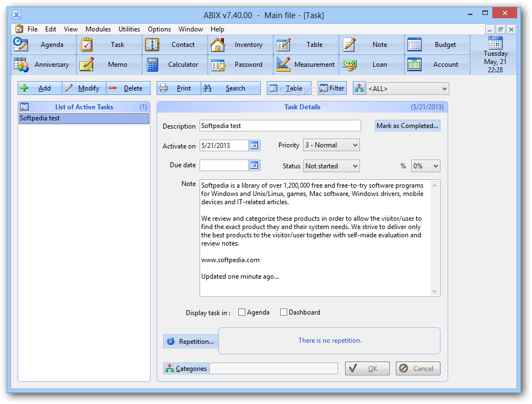Click the icon in List of Active Tasks header
This screenshot has height=404, width=532.
tap(24, 107)
